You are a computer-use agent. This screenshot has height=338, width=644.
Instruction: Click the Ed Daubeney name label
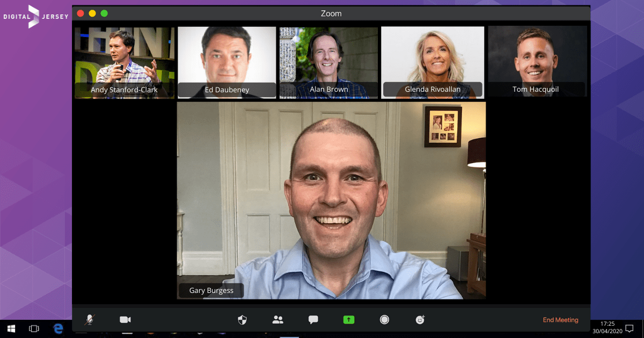pyautogui.click(x=227, y=90)
